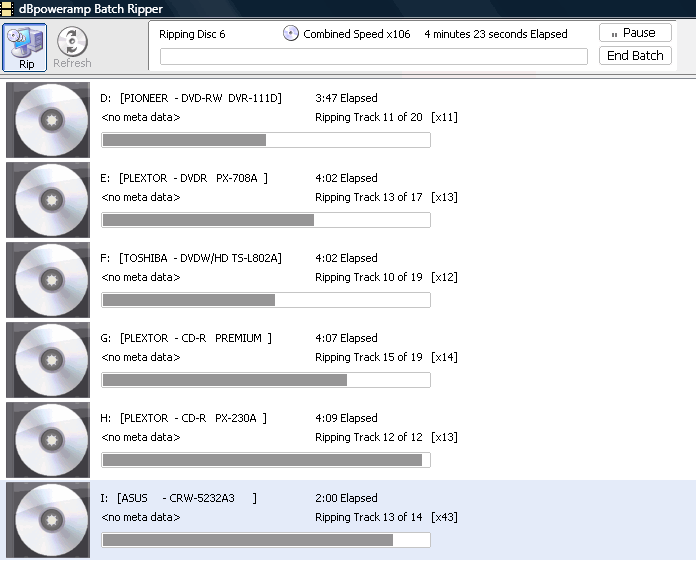Click 'Ripping Track 12 of 12' status
The image size is (696, 568).
(368, 437)
